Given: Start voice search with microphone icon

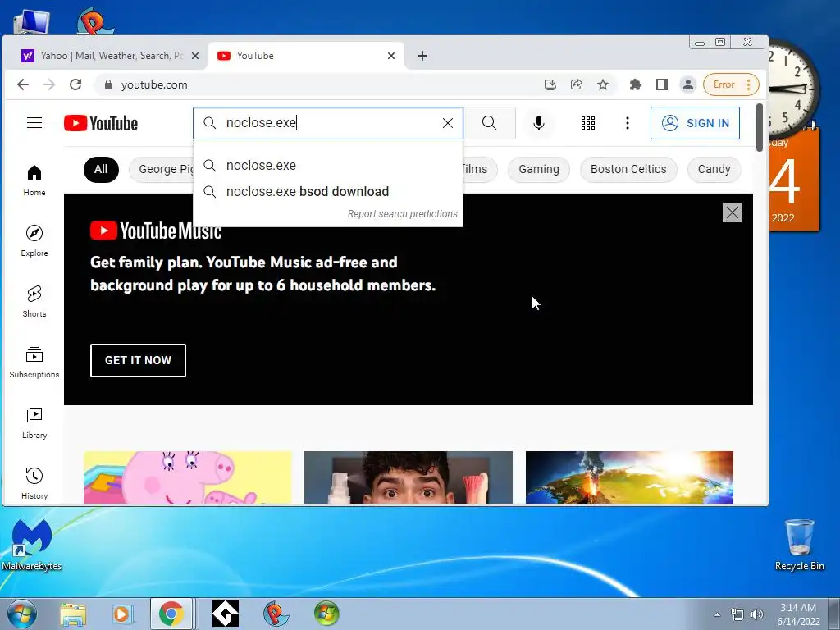Looking at the screenshot, I should point(539,123).
